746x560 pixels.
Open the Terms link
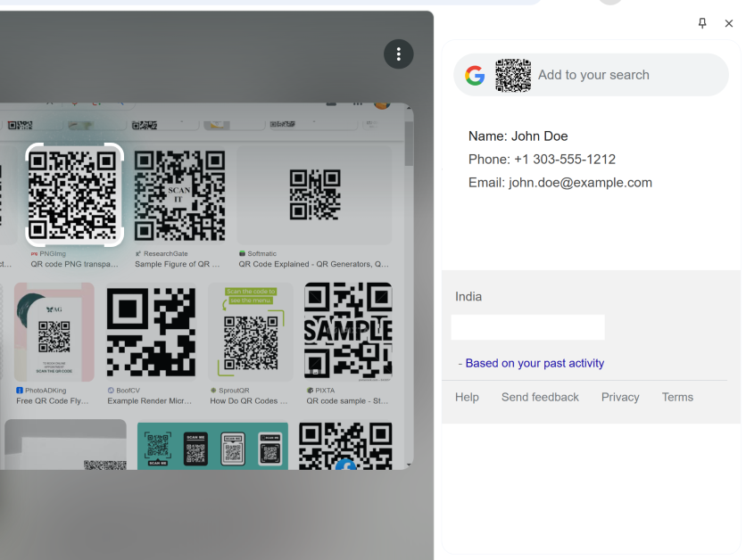tap(677, 397)
